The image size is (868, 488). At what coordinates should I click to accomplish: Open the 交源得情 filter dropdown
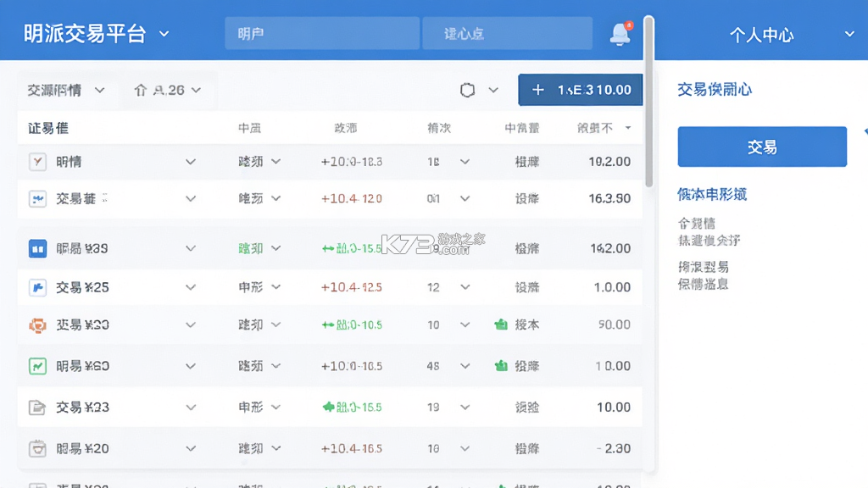[x=100, y=90]
